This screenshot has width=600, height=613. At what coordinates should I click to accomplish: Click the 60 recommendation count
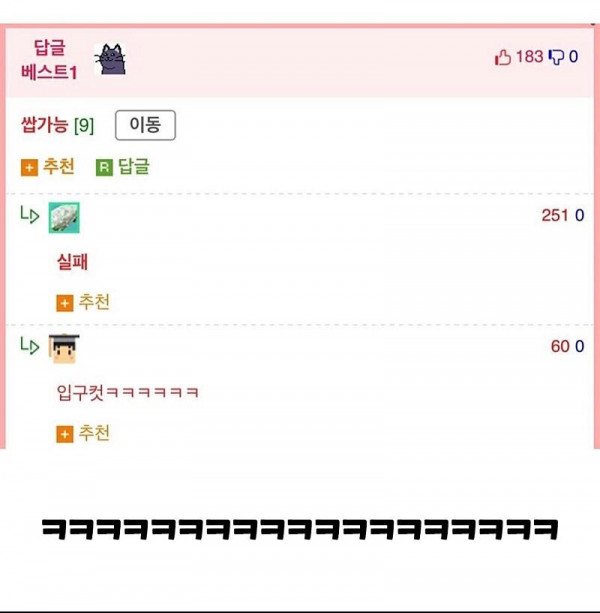(560, 346)
